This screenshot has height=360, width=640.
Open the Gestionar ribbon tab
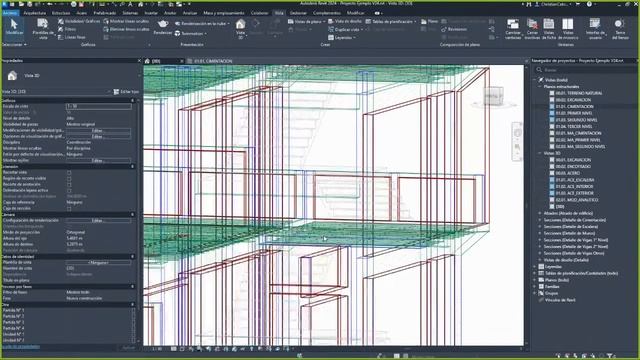(298, 13)
